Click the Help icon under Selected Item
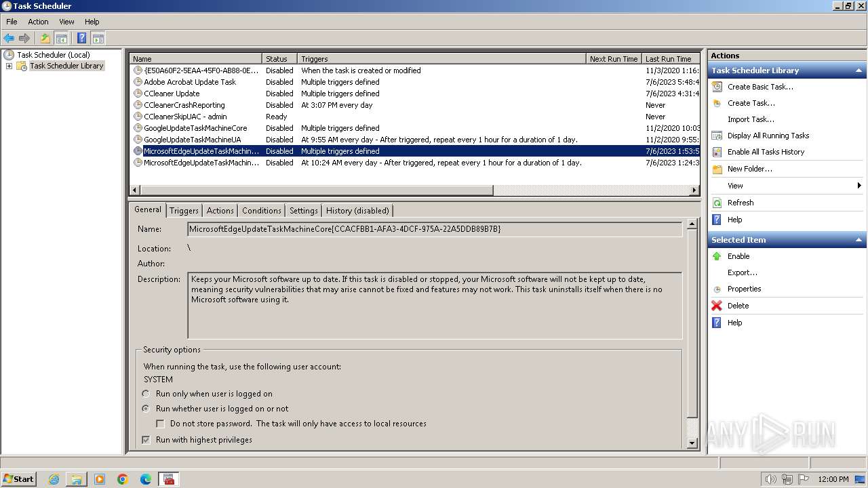The image size is (868, 488). 717,323
